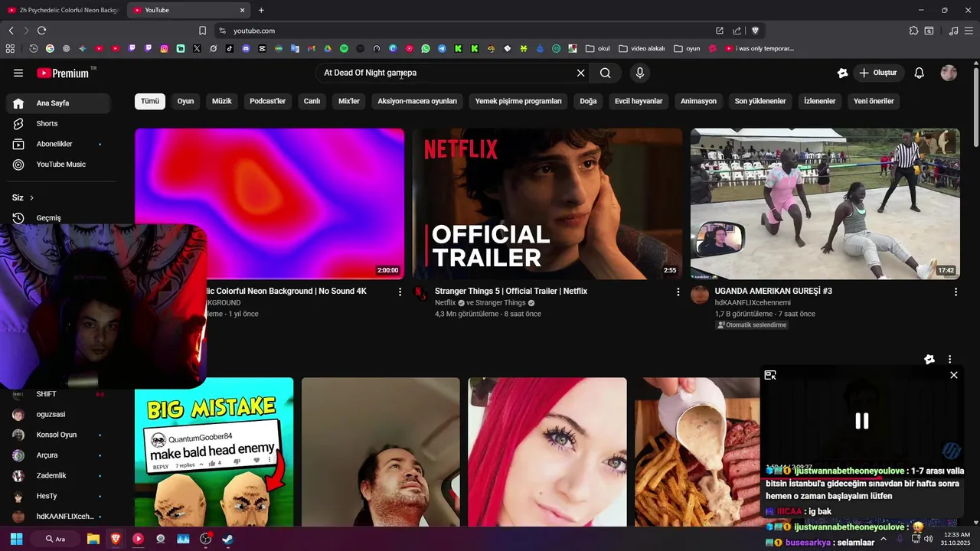The height and width of the screenshot is (551, 980).
Task: Bookmark this page icon in address bar
Action: click(x=202, y=31)
